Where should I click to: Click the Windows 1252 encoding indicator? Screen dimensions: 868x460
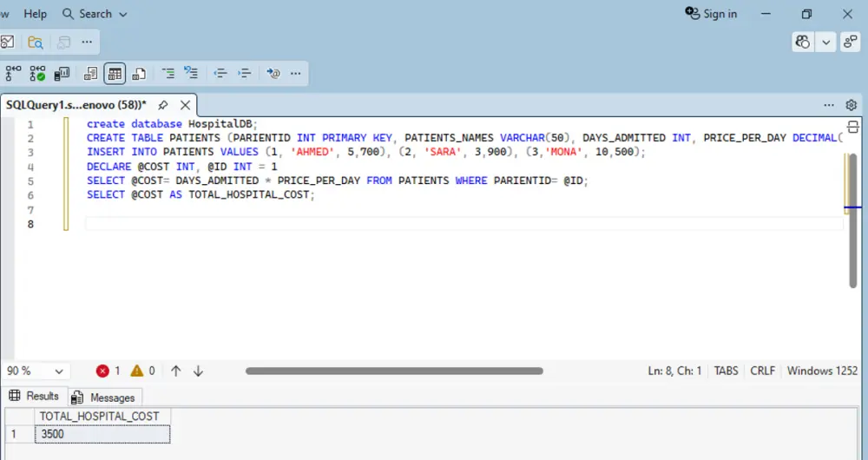822,371
